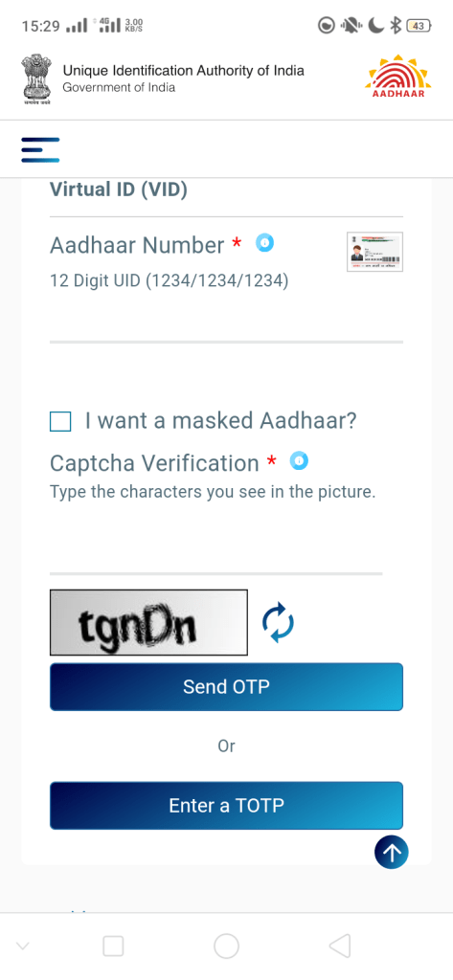Click the Government of India emblem

point(36,78)
